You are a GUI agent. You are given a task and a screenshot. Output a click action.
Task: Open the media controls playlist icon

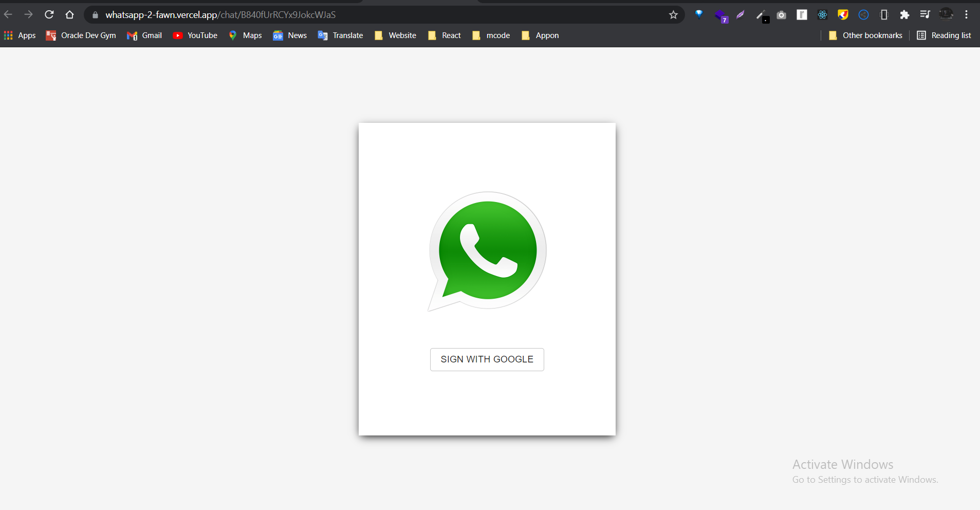pyautogui.click(x=925, y=14)
